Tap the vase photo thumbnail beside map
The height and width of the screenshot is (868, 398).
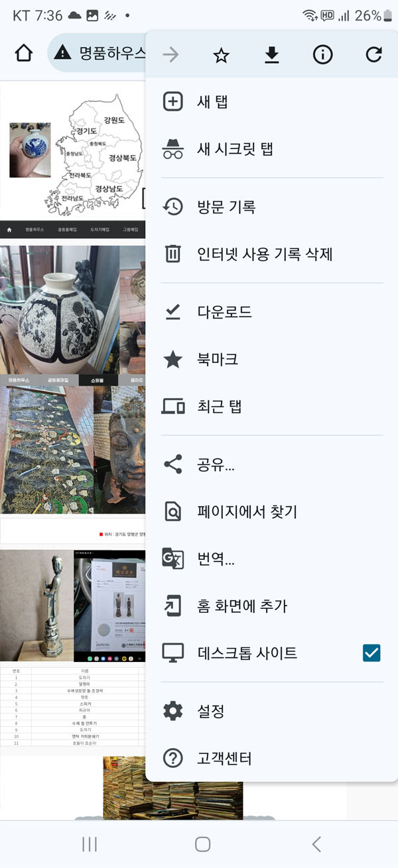30,150
